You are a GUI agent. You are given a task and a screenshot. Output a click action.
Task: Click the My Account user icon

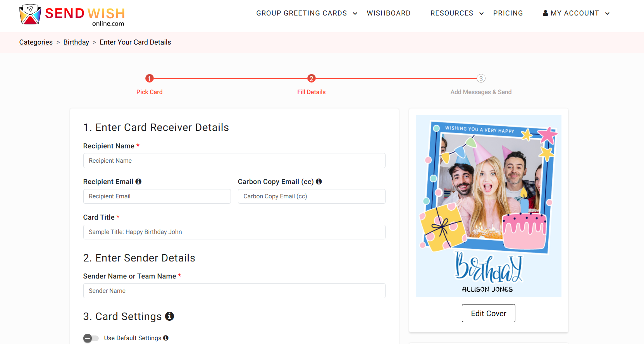click(x=545, y=13)
